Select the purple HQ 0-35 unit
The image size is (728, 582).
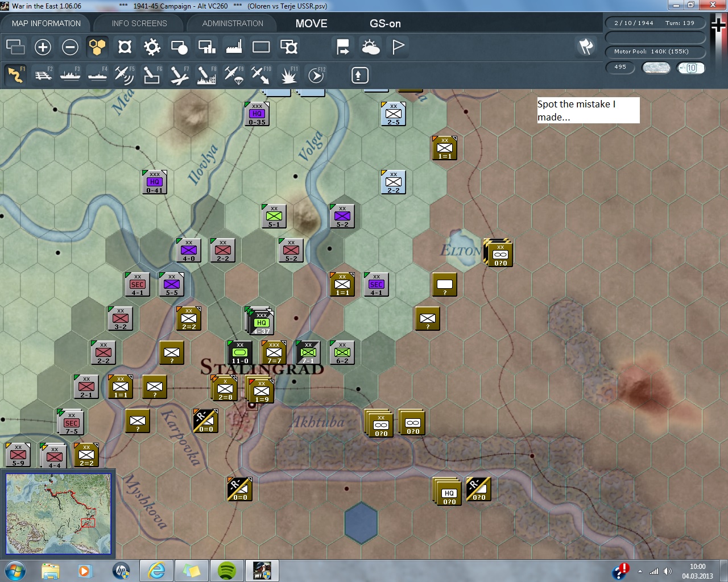click(x=257, y=114)
